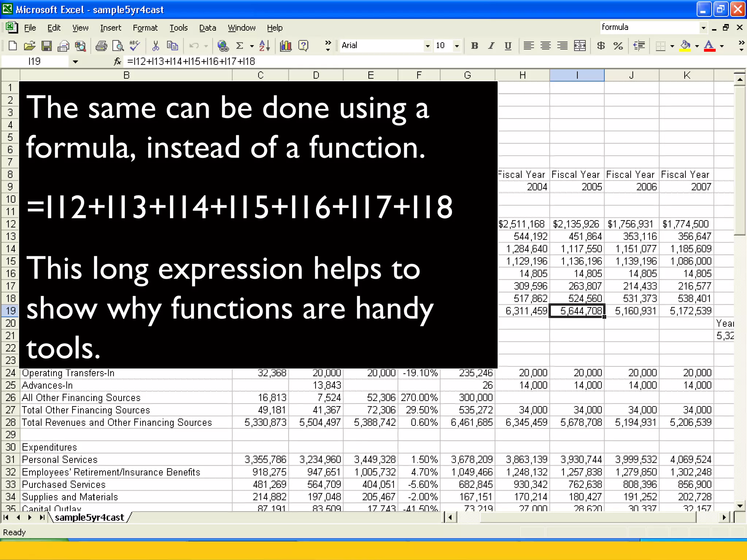This screenshot has width=747, height=560.
Task: Click the Name Box showing I19
Action: (x=35, y=62)
